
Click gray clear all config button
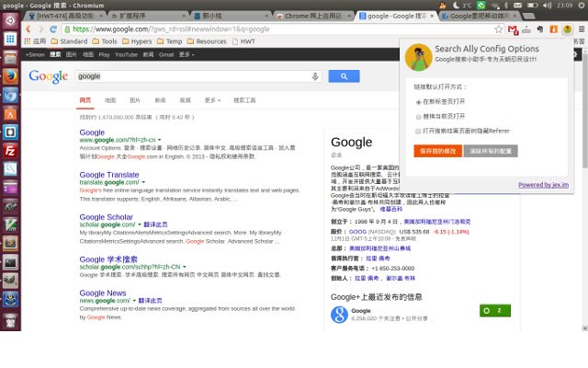point(491,151)
